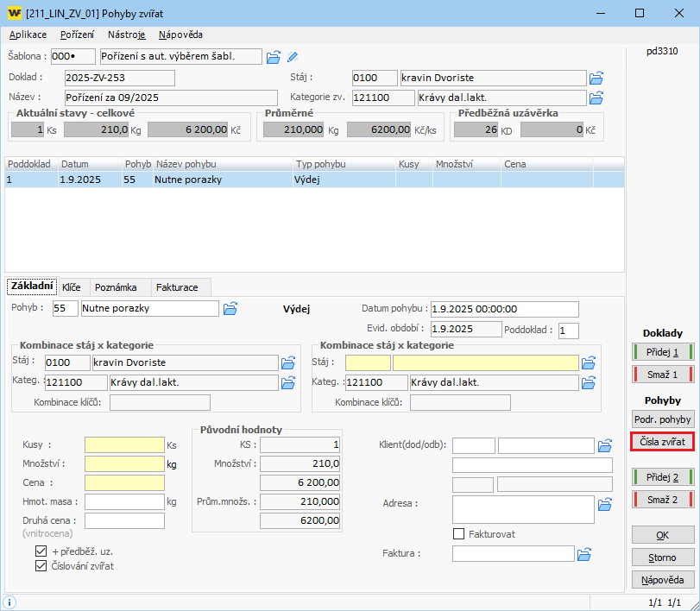Open the Aplikace menu
The image size is (700, 611).
[x=28, y=35]
